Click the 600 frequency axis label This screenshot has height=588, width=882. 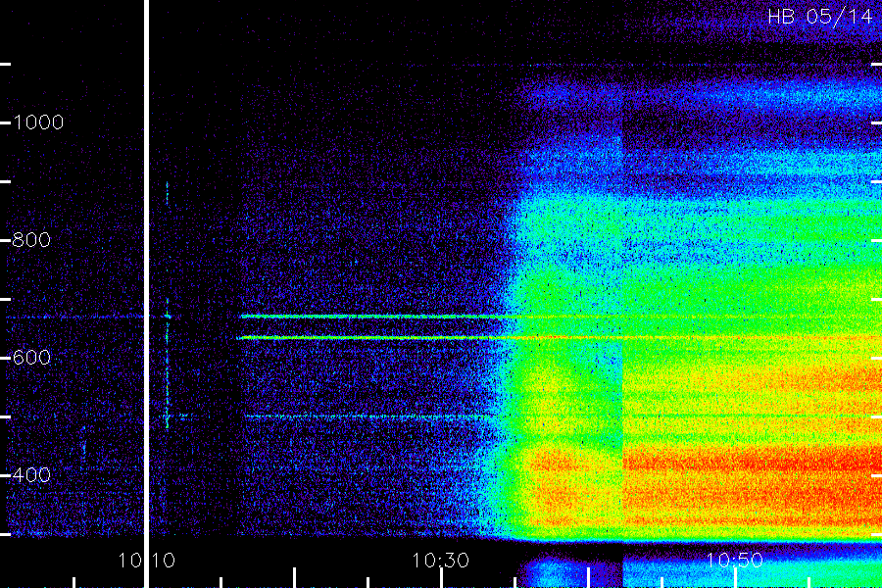(31, 358)
